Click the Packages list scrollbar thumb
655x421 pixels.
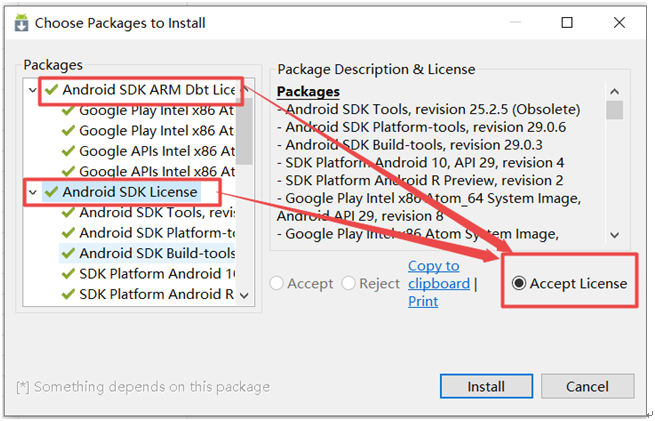point(244,131)
